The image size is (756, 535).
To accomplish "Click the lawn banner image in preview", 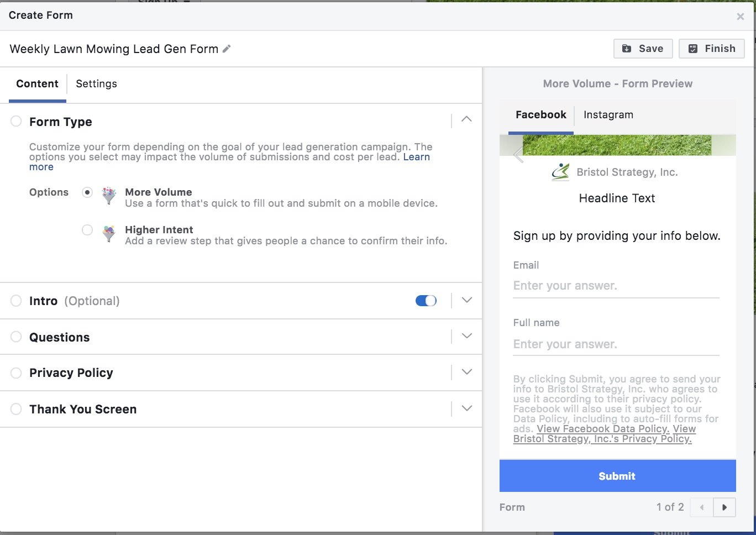I will (x=617, y=145).
